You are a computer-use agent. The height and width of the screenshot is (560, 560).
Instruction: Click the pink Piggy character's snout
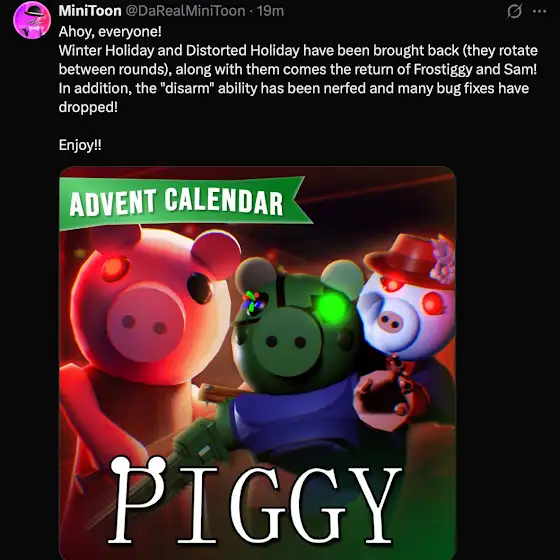[145, 322]
